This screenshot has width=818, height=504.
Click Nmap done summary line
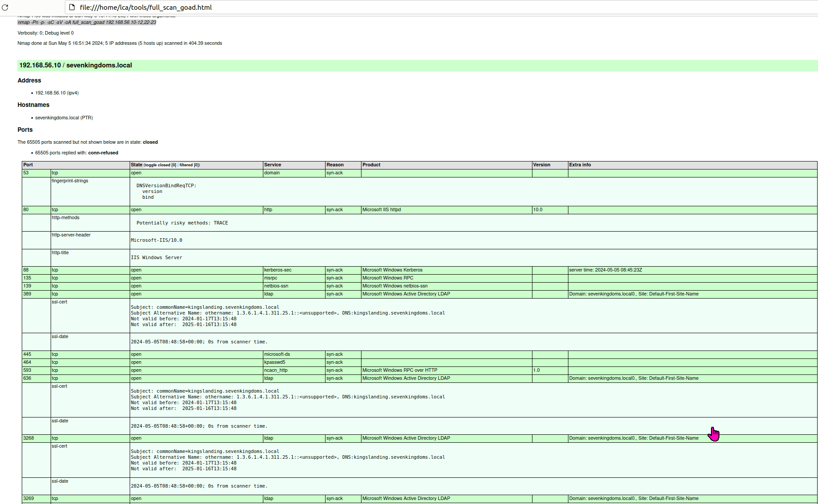120,43
